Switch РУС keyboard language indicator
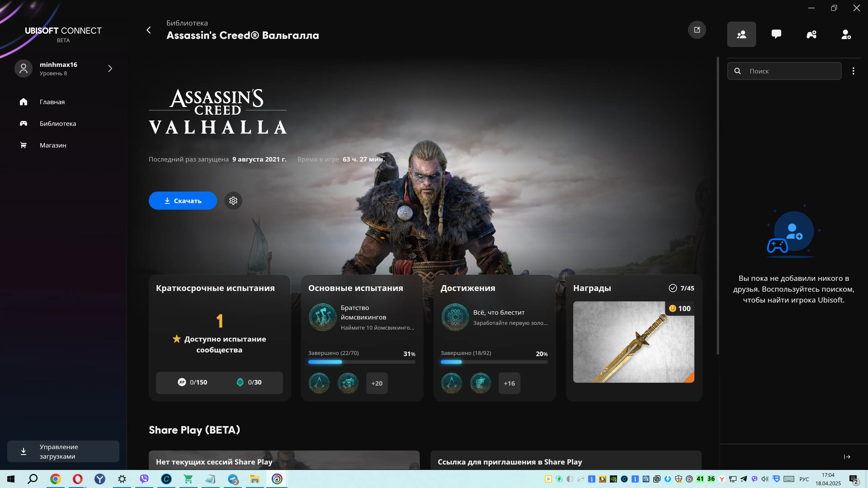 click(x=804, y=479)
